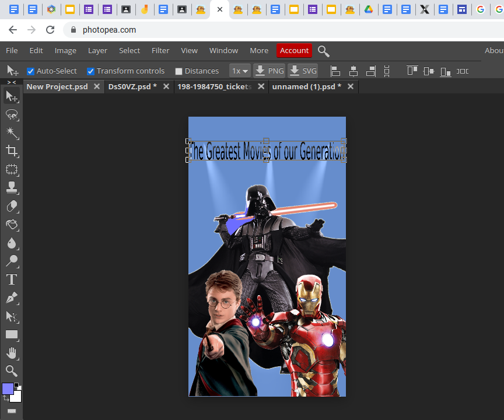Select the Crop tool
The width and height of the screenshot is (504, 420).
point(12,151)
